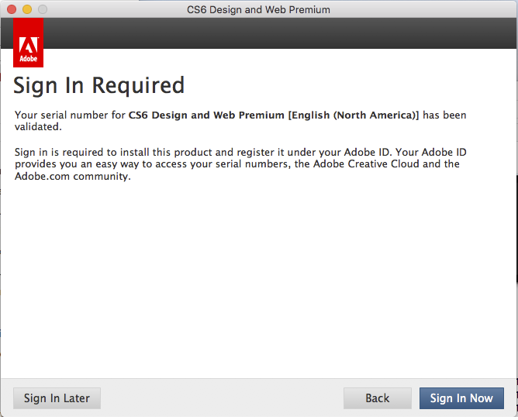Close the installer with the red button
Image resolution: width=518 pixels, height=420 pixels.
point(12,9)
